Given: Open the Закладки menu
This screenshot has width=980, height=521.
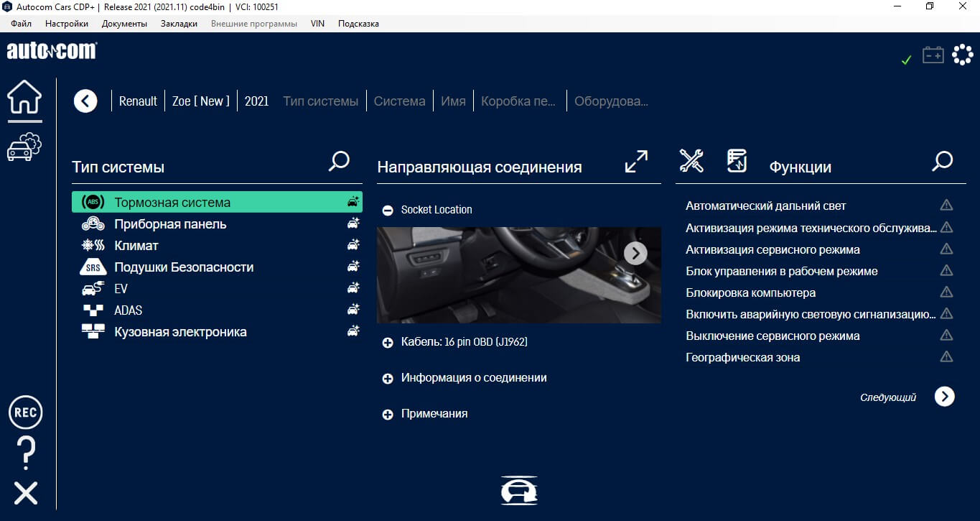Looking at the screenshot, I should click(179, 24).
